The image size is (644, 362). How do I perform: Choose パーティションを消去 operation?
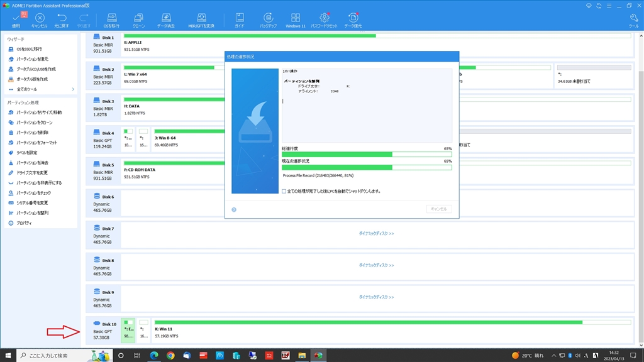[x=32, y=163]
